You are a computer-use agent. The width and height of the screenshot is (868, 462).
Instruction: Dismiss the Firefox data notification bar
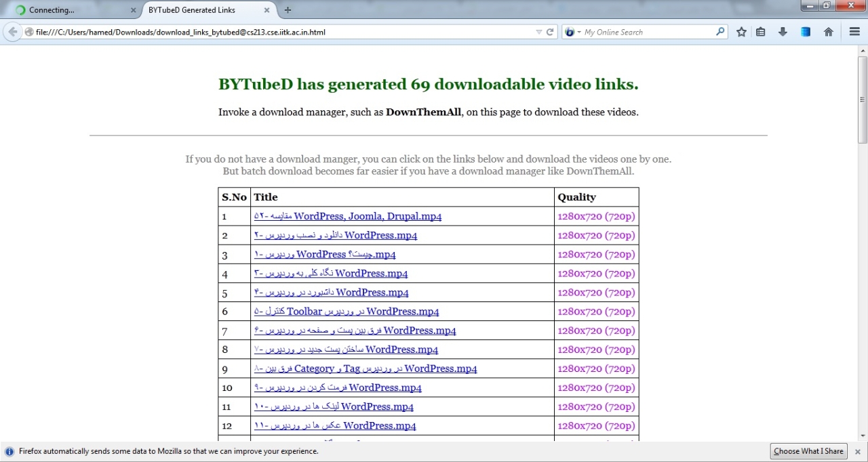(x=858, y=452)
